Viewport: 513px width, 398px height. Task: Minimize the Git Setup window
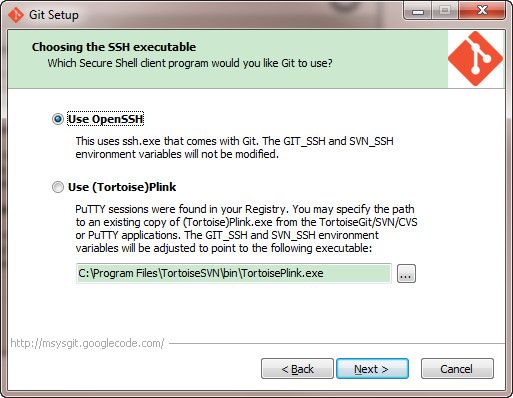[x=418, y=11]
